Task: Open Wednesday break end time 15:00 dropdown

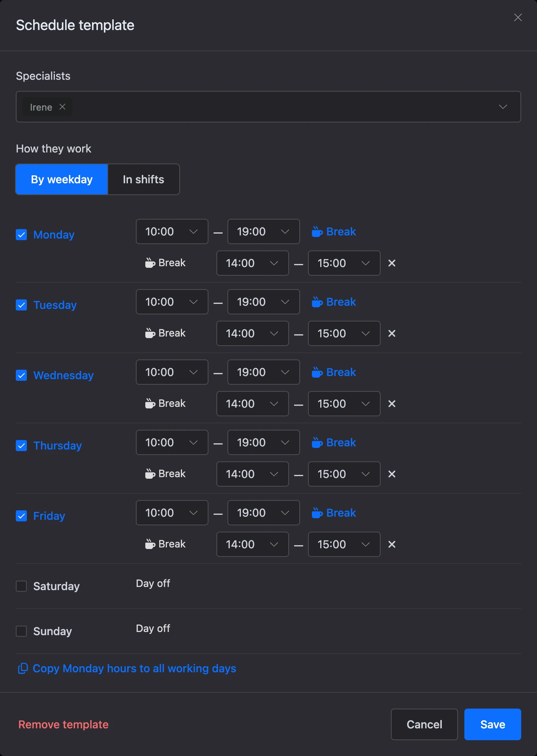Action: 344,404
